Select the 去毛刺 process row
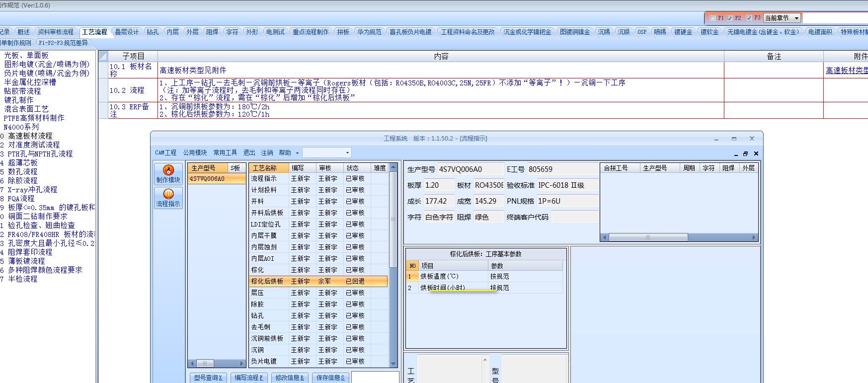Viewport: 868px width, 383px height. (x=318, y=327)
